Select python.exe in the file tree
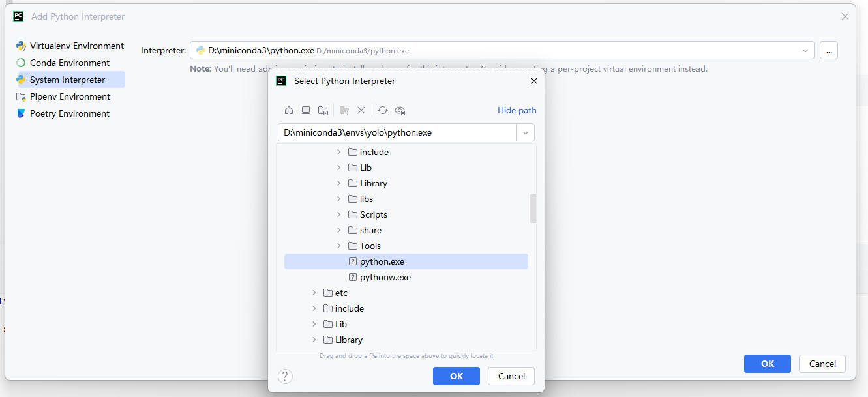868x397 pixels. point(406,261)
